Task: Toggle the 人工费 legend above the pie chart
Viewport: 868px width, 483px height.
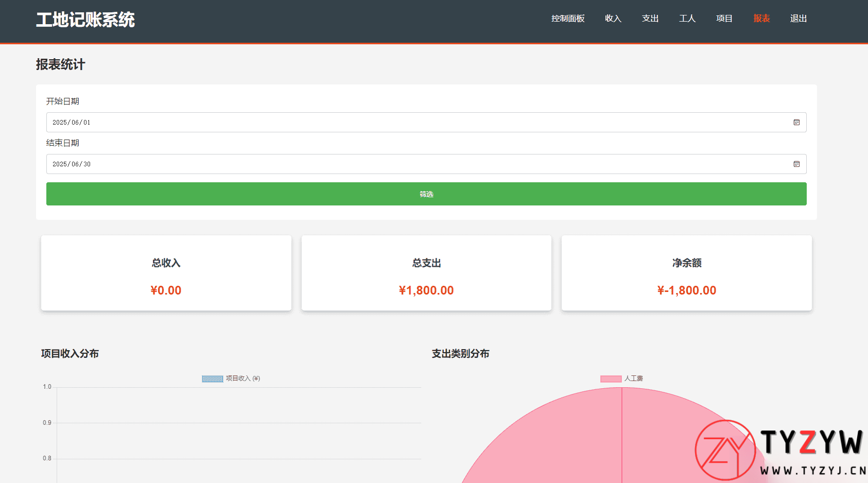Action: point(621,378)
